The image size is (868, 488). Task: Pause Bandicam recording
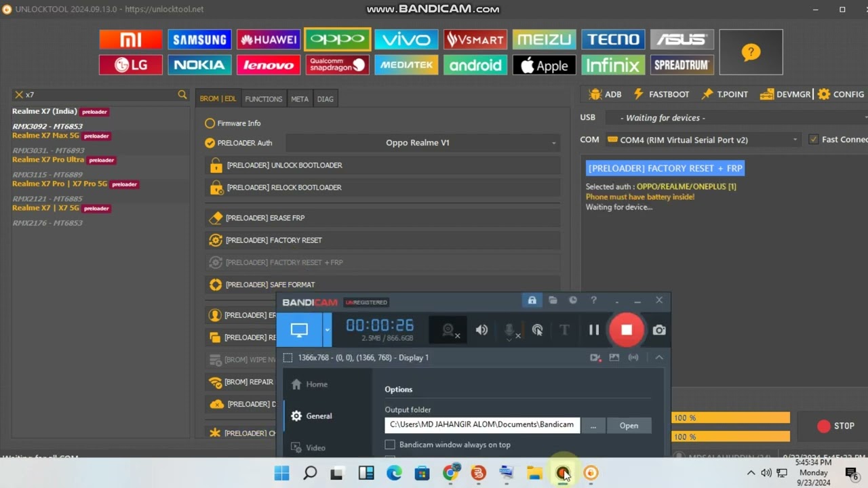click(594, 330)
